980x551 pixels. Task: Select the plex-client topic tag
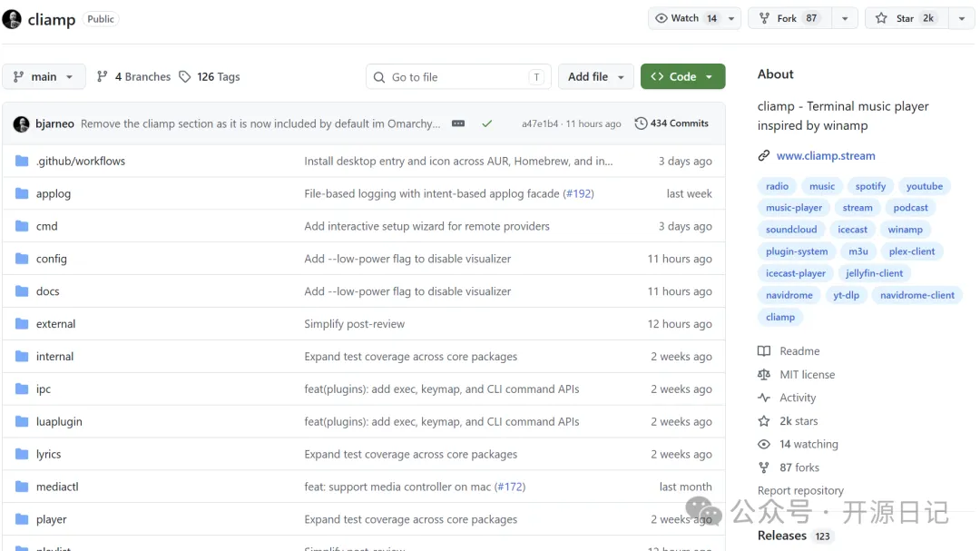[912, 251]
